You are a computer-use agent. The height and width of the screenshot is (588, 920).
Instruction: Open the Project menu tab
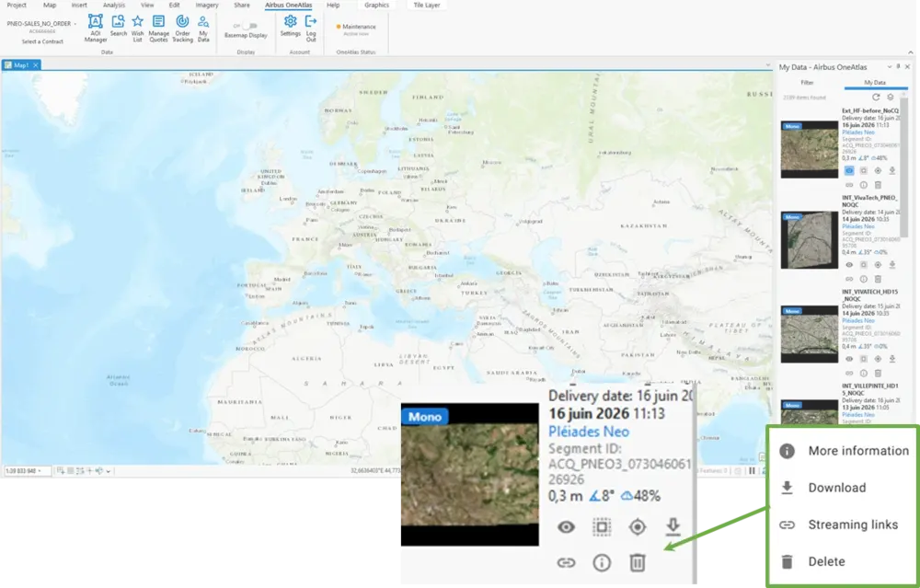(x=17, y=5)
